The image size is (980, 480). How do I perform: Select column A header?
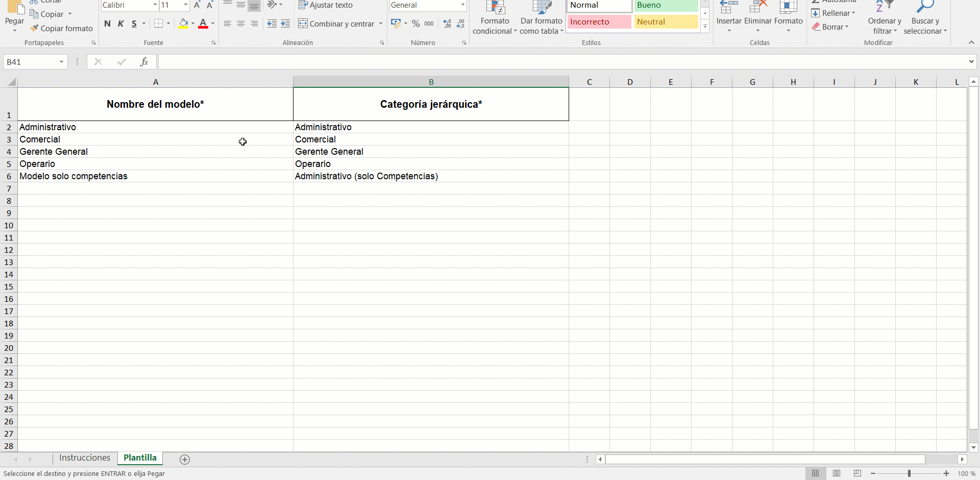click(156, 82)
